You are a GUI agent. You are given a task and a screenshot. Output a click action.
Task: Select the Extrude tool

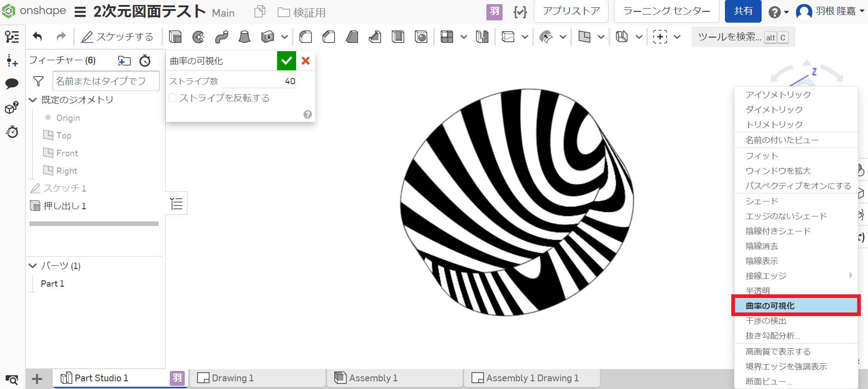coord(175,37)
